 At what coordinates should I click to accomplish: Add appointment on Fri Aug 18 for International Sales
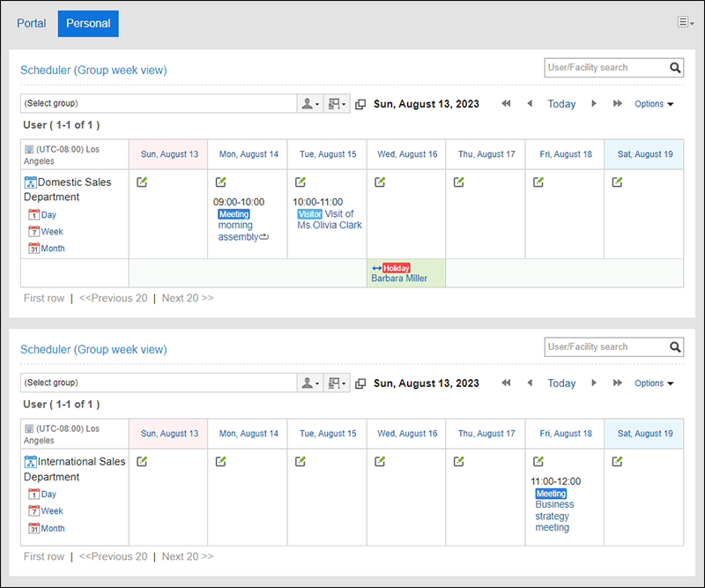click(x=538, y=462)
